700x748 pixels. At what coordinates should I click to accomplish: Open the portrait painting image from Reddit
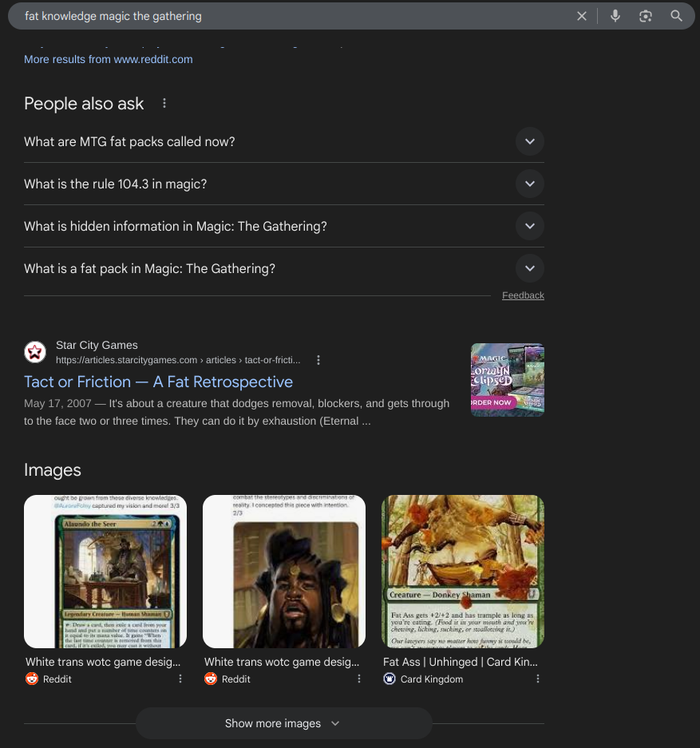(x=284, y=572)
